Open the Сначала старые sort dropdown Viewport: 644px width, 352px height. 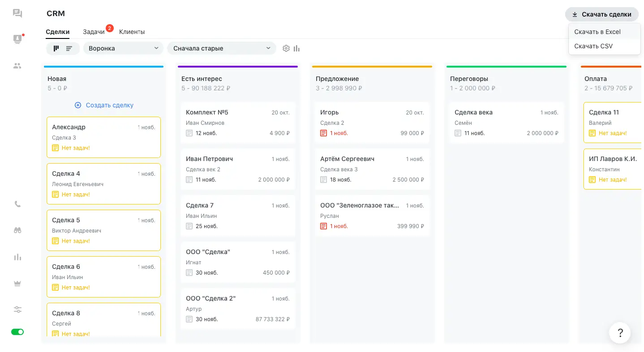pos(222,48)
